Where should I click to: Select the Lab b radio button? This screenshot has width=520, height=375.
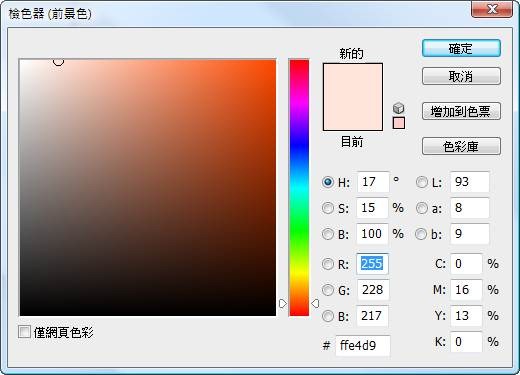tap(421, 234)
